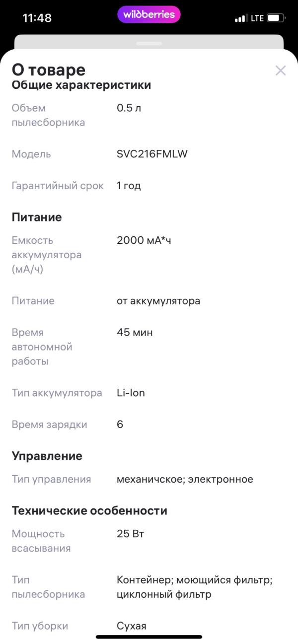Select the О товаре title
Viewport: 298px width, 644px height.
point(48,70)
